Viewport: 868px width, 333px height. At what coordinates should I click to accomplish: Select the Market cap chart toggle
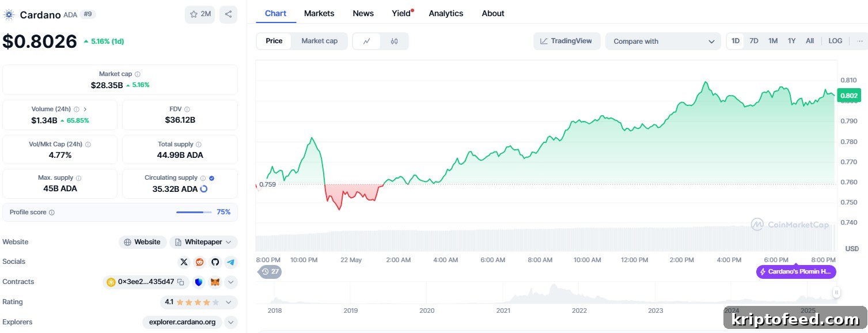320,41
